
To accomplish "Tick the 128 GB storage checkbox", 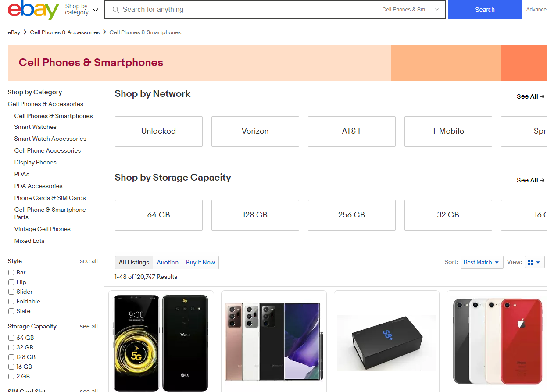I will [11, 357].
